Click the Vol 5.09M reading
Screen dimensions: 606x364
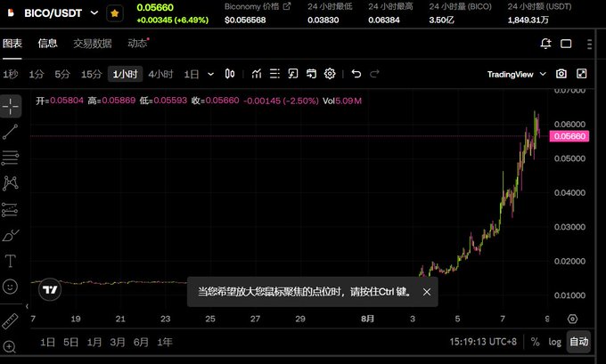coord(342,101)
